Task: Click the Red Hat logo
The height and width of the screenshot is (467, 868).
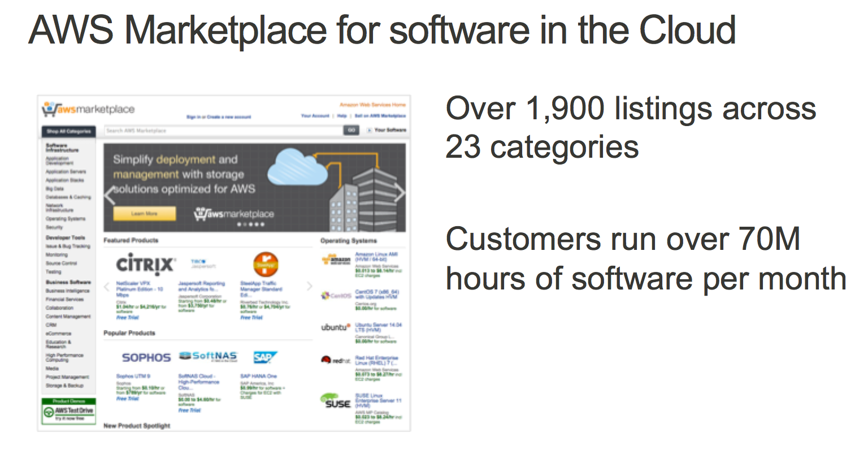Action: pos(336,360)
